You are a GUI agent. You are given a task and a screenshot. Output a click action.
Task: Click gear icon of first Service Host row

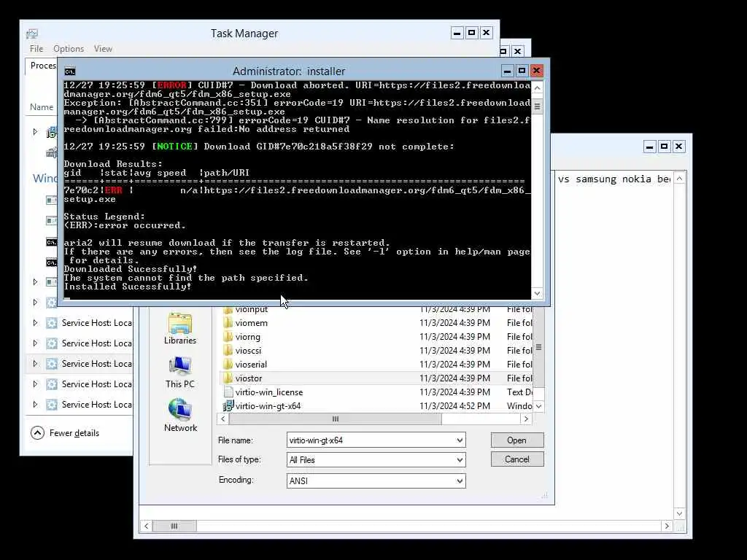(x=52, y=323)
